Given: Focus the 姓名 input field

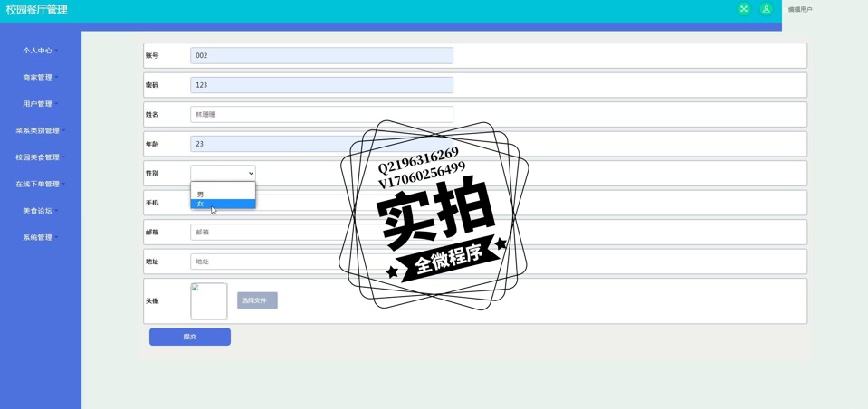Looking at the screenshot, I should coord(321,115).
